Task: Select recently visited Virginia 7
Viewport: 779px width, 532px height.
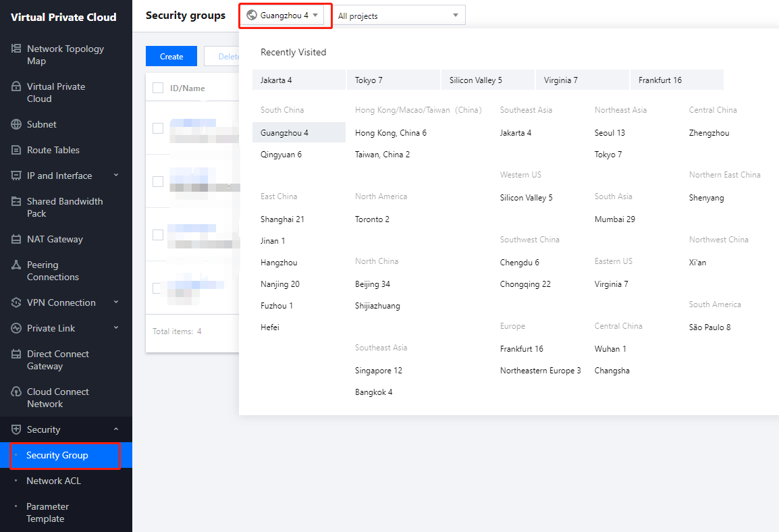Action: point(583,80)
